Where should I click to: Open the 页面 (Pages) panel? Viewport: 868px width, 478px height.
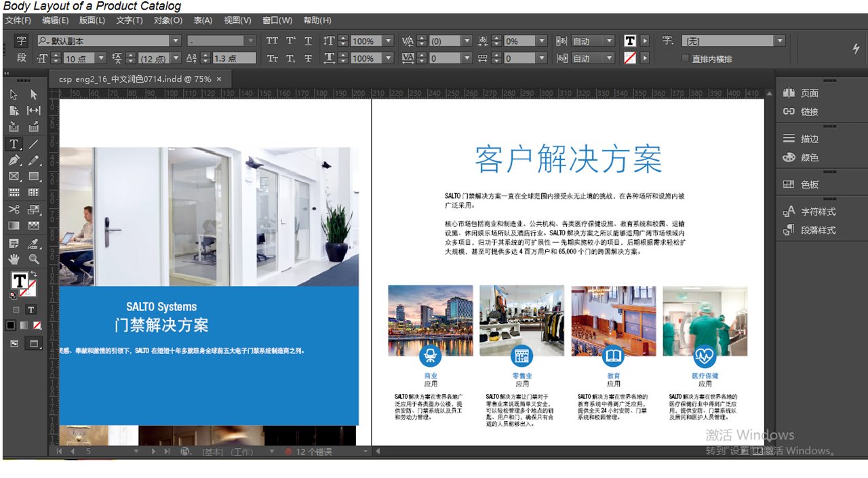801,93
